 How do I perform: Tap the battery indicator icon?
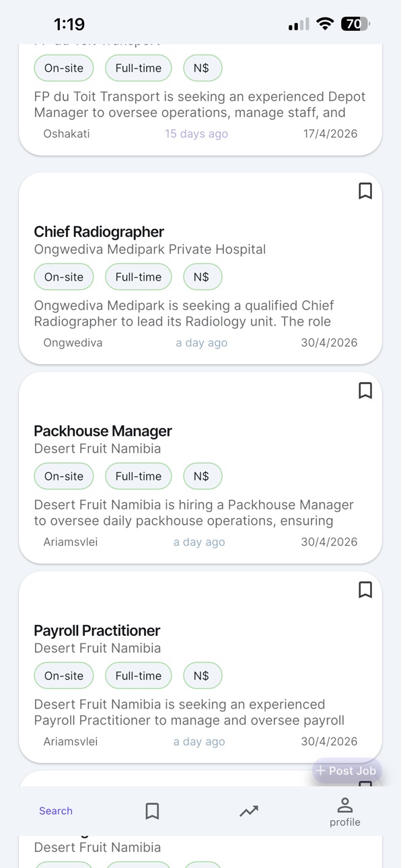coord(356,24)
